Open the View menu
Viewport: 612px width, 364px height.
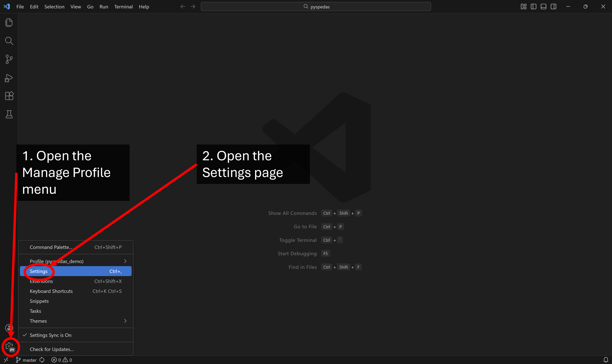76,7
